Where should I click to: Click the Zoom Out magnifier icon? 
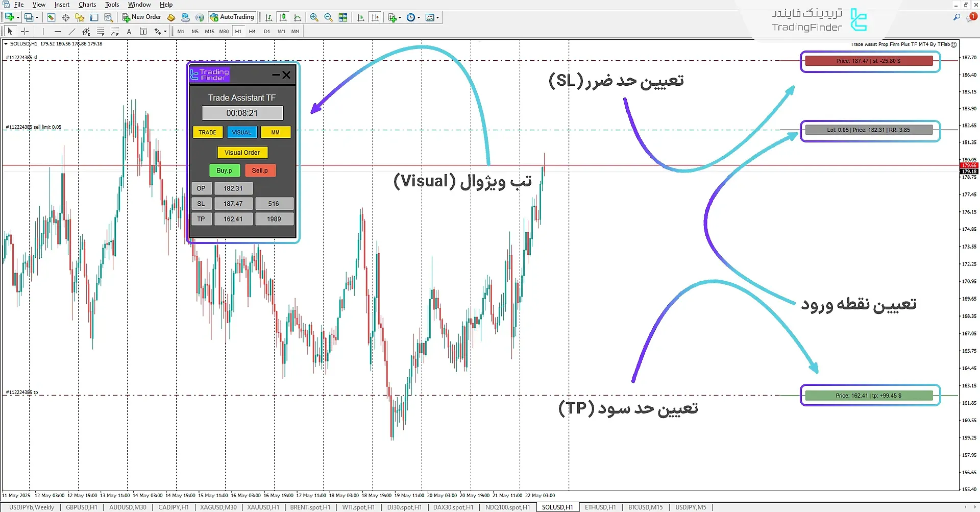[x=328, y=17]
